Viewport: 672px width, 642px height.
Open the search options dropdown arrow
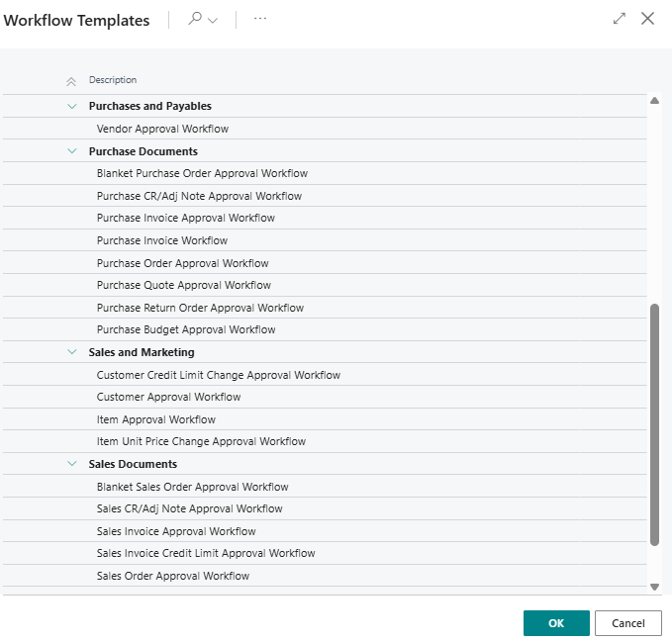pyautogui.click(x=213, y=21)
